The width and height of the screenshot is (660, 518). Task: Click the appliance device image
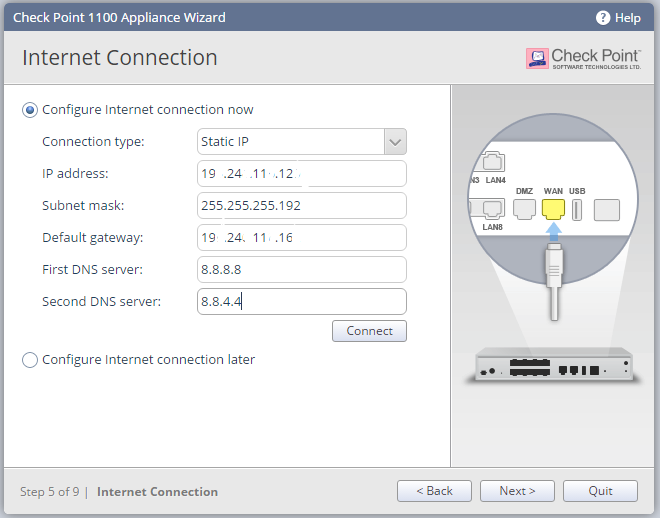pos(553,365)
